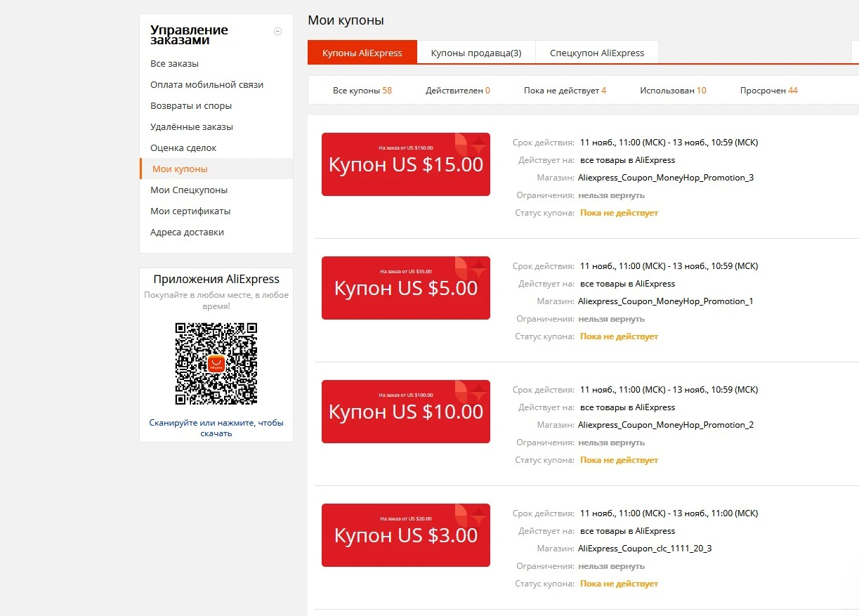This screenshot has width=859, height=616.
Task: Click the AliExpress app QR code
Action: (x=216, y=364)
